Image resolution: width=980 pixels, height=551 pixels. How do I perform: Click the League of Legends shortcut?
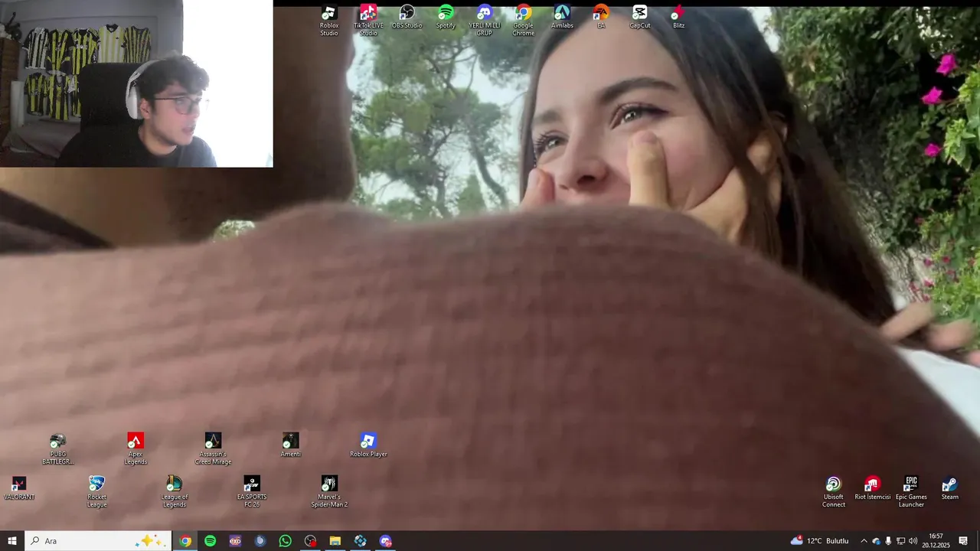[175, 492]
